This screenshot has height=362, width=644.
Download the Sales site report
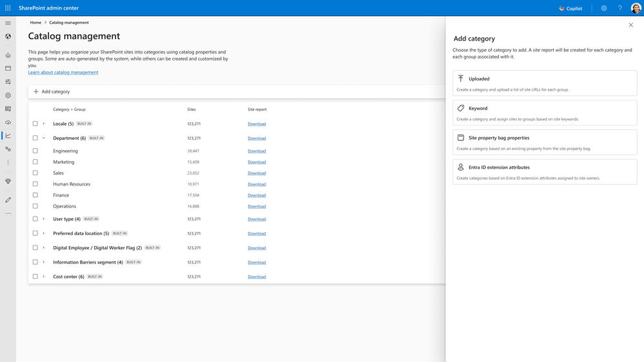coord(257,173)
